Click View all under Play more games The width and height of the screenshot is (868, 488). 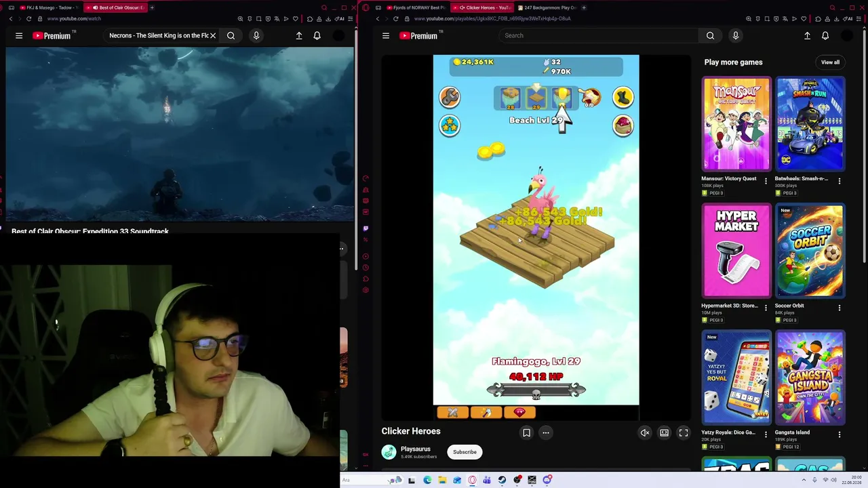point(830,62)
